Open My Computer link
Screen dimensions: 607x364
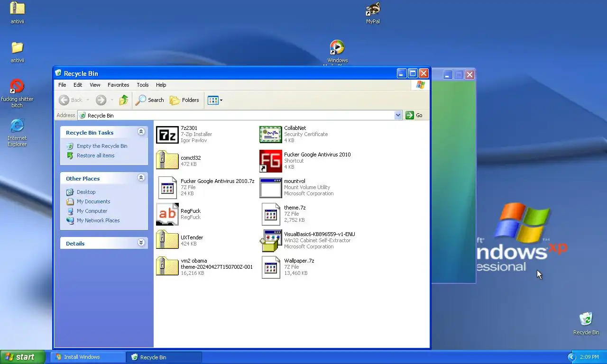(x=92, y=211)
